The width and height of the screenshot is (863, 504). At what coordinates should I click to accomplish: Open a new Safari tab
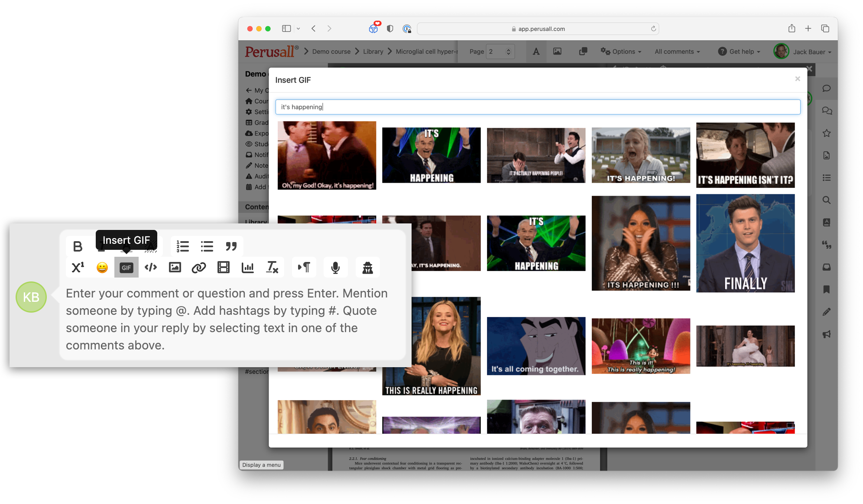tap(808, 29)
